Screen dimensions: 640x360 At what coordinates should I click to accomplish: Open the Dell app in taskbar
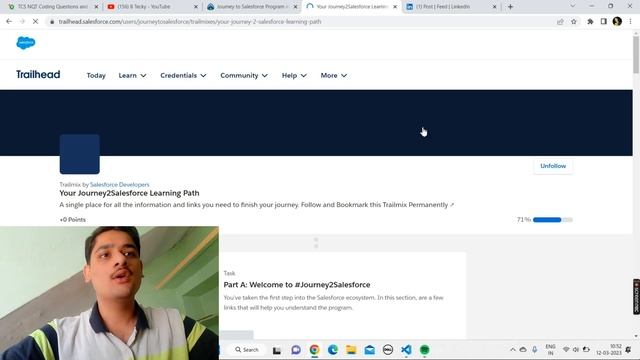click(x=388, y=350)
